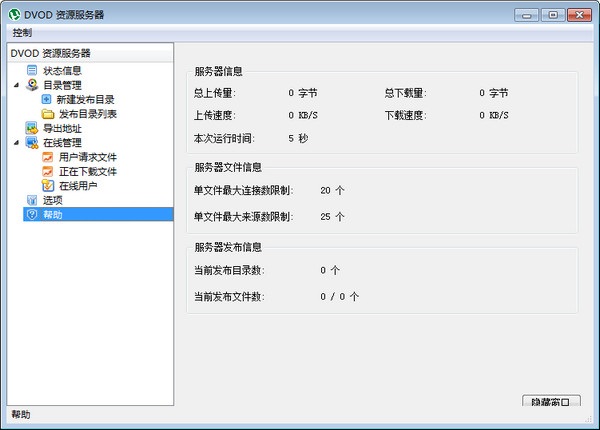Click the 服务器文件信息 group title
The image size is (600, 430).
click(228, 167)
